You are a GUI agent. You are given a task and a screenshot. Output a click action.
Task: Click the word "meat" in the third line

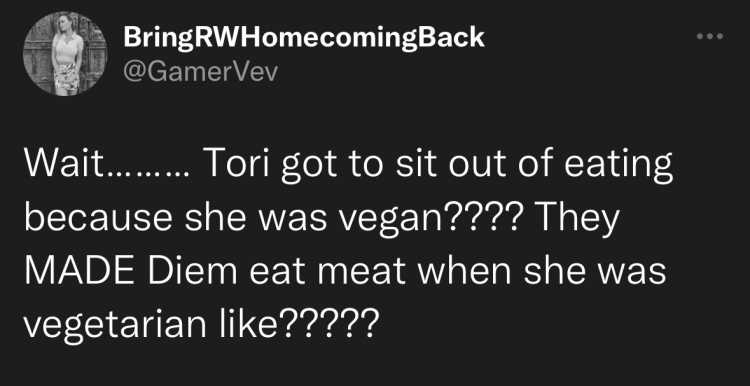pos(364,271)
